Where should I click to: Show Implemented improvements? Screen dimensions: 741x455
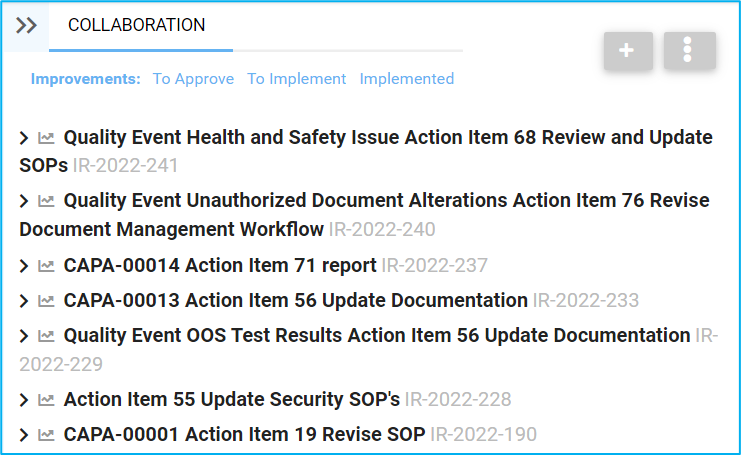(x=407, y=79)
